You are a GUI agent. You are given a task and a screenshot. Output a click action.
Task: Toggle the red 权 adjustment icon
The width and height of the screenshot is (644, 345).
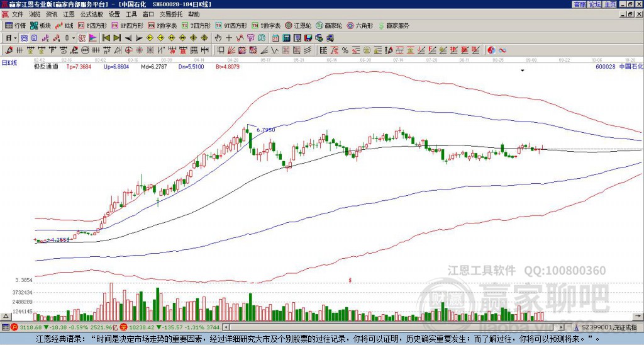[x=82, y=38]
